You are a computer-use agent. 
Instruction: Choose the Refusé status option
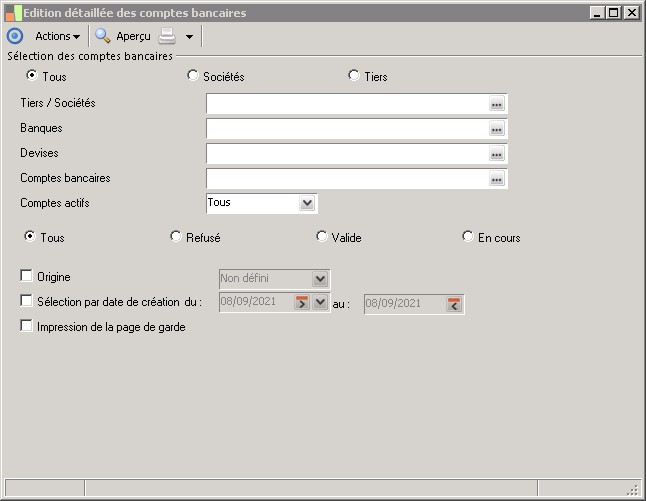coord(176,237)
